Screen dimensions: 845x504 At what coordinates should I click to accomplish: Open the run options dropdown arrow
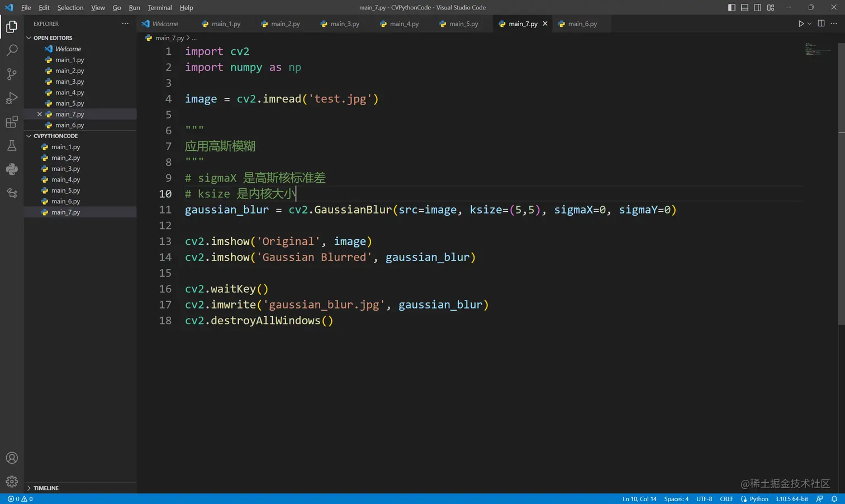tap(809, 23)
